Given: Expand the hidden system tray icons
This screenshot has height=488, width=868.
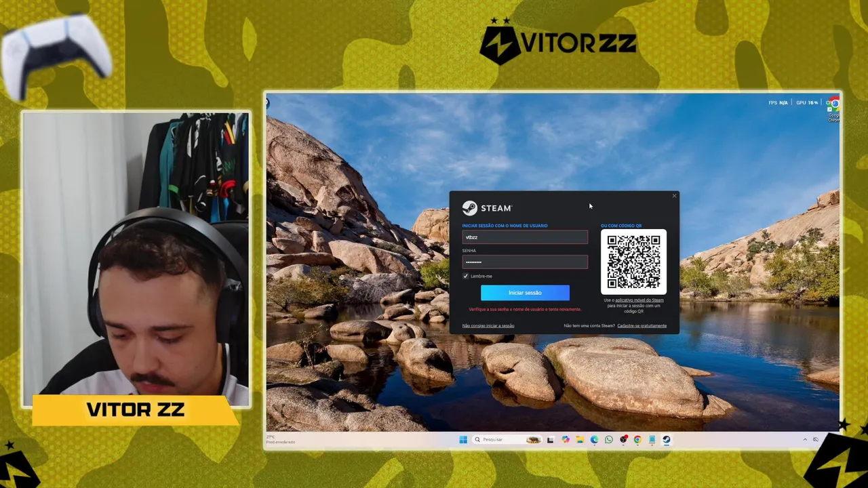Looking at the screenshot, I should [x=805, y=440].
